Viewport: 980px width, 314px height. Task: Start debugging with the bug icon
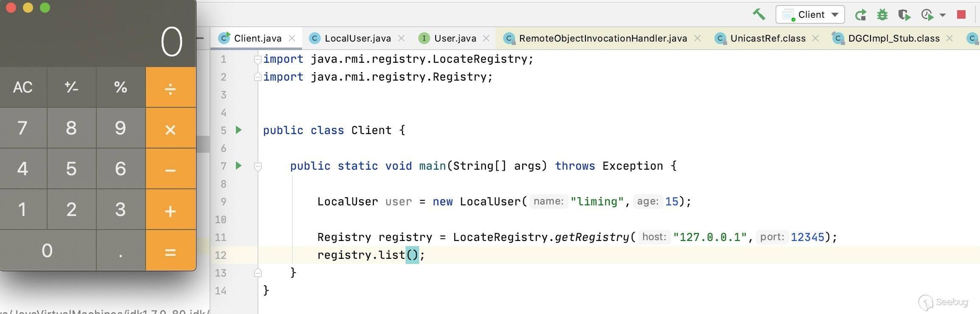tap(882, 15)
